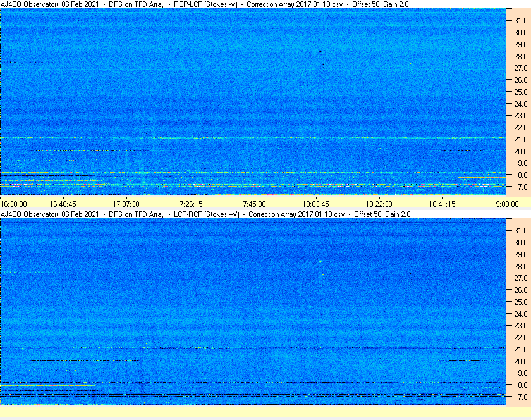Click 24.0 frequency label on Stokes -V plot
This screenshot has height=420, width=531.
click(521, 104)
